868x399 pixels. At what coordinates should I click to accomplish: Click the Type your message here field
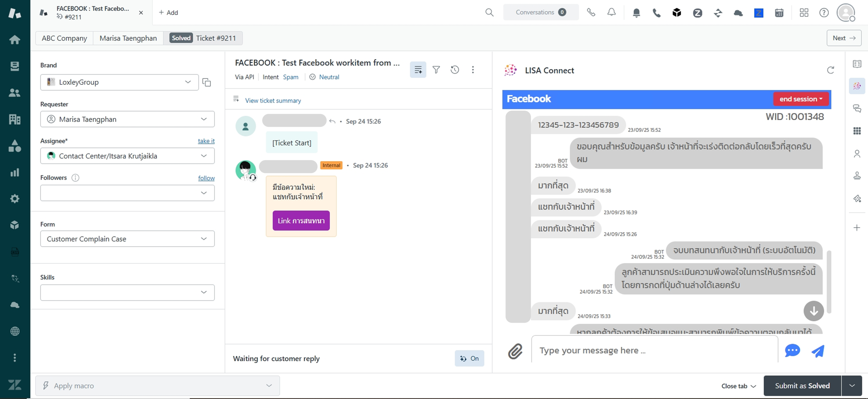tap(654, 350)
